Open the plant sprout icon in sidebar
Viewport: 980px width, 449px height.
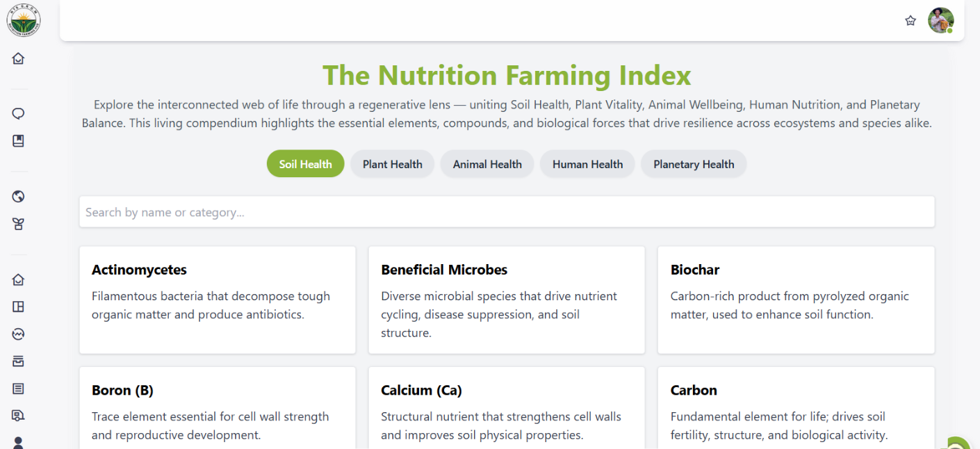click(19, 224)
